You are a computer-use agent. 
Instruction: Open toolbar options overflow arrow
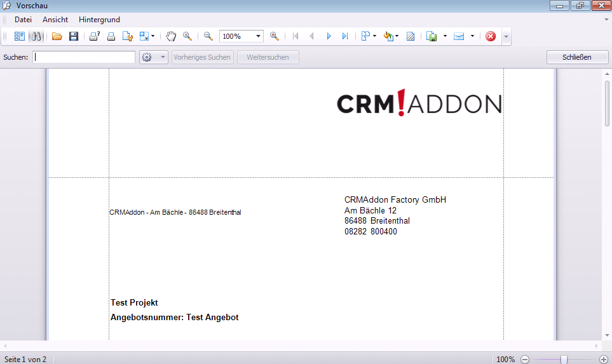click(506, 37)
